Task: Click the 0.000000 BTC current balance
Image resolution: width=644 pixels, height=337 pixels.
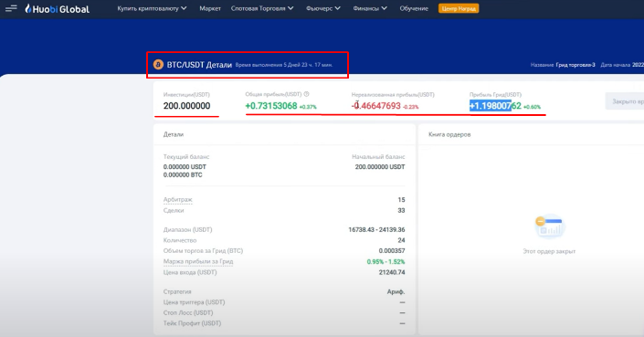Action: point(183,174)
